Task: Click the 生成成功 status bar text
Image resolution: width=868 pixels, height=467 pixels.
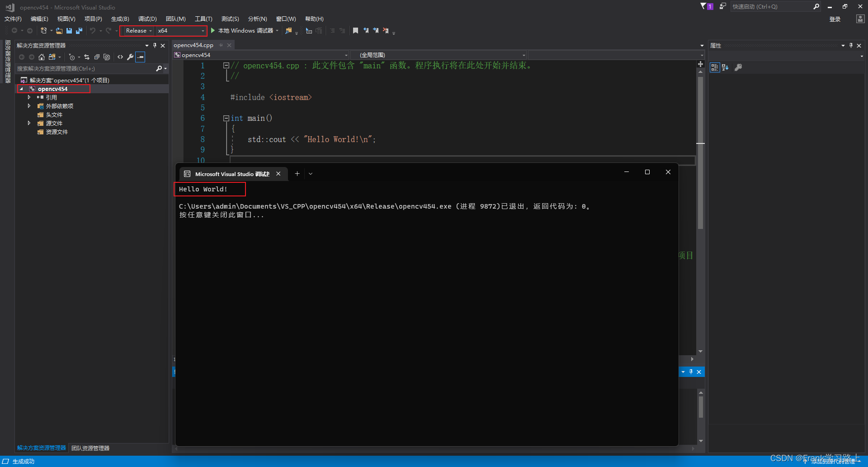Action: [24, 462]
